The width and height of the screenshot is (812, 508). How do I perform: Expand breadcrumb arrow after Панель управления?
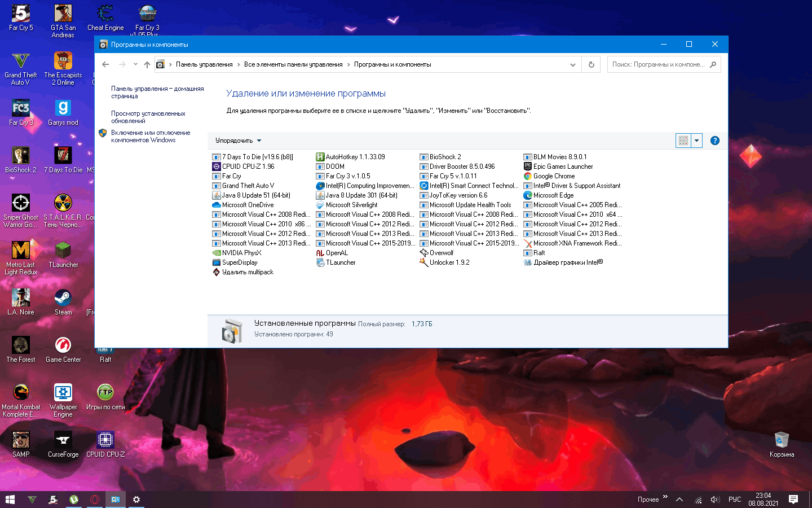(239, 64)
